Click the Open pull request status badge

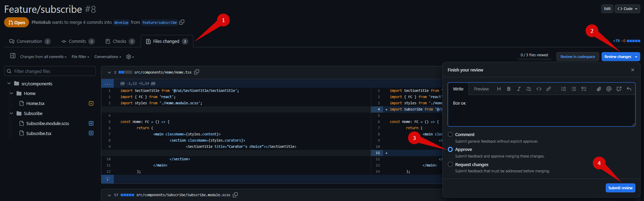click(x=17, y=22)
